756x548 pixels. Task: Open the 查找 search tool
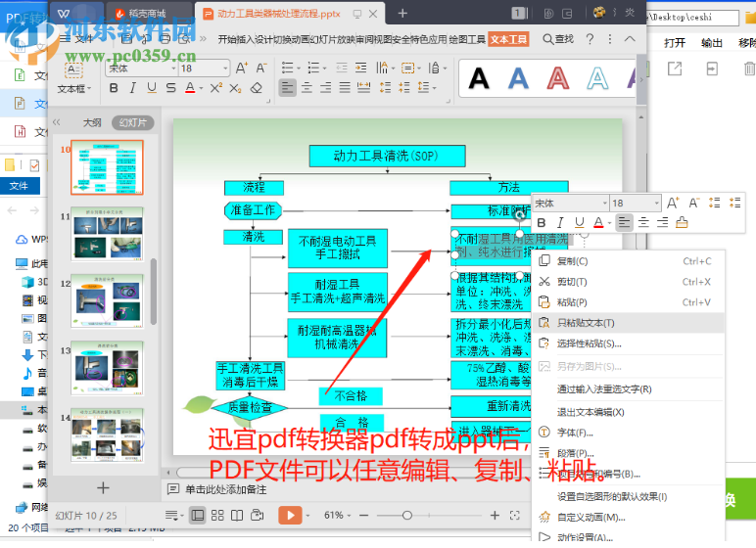pos(558,39)
